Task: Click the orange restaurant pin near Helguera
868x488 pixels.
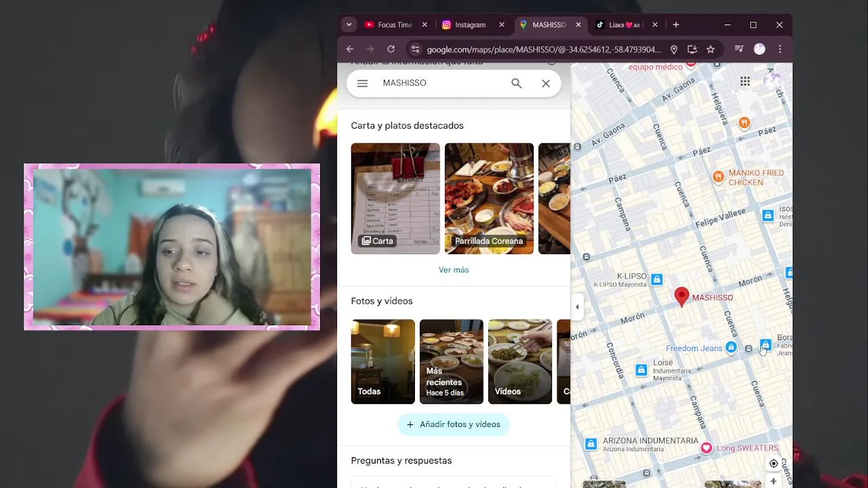Action: pyautogui.click(x=744, y=123)
